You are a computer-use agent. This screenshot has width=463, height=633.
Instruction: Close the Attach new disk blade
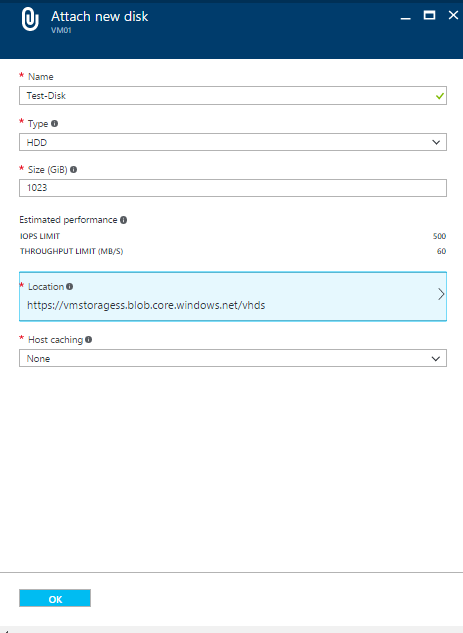pos(453,15)
